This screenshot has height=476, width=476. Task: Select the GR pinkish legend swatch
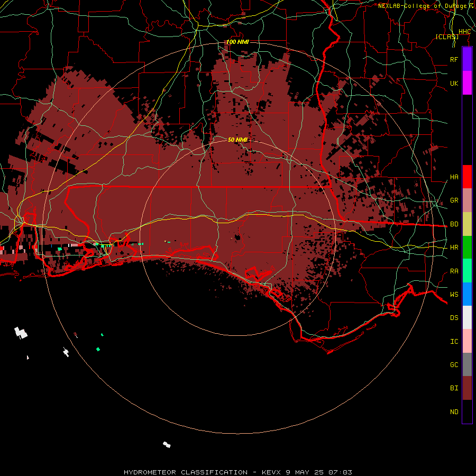point(467,200)
